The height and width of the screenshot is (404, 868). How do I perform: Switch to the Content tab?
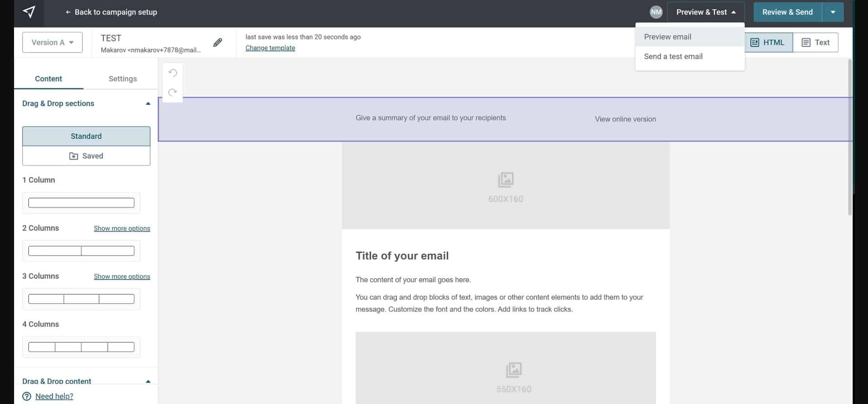pos(48,79)
